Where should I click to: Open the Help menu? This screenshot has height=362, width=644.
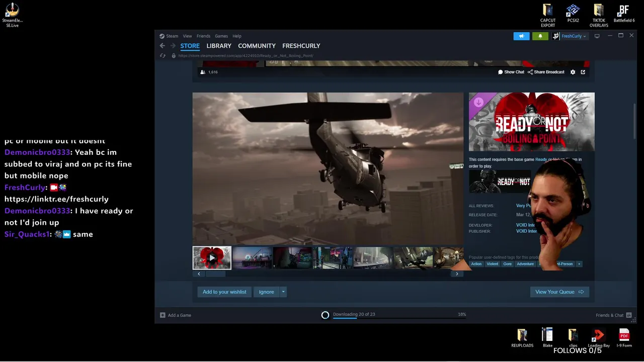pos(237,36)
